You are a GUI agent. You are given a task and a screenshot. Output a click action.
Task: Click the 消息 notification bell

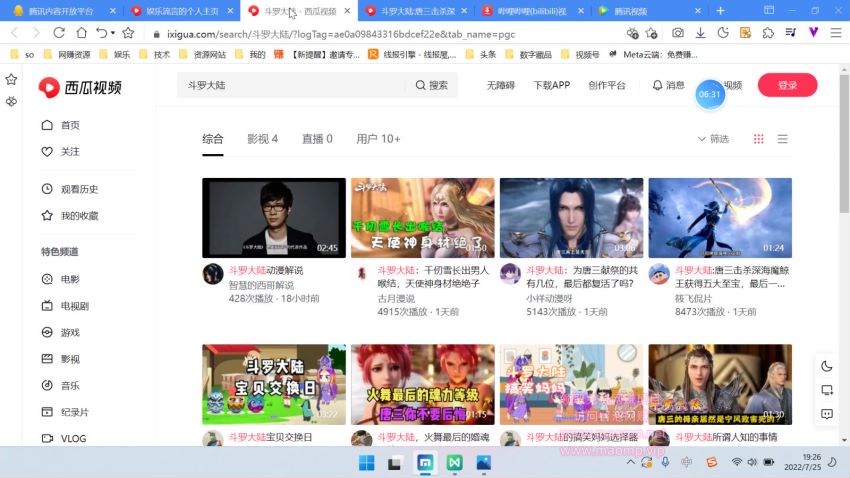(x=668, y=85)
